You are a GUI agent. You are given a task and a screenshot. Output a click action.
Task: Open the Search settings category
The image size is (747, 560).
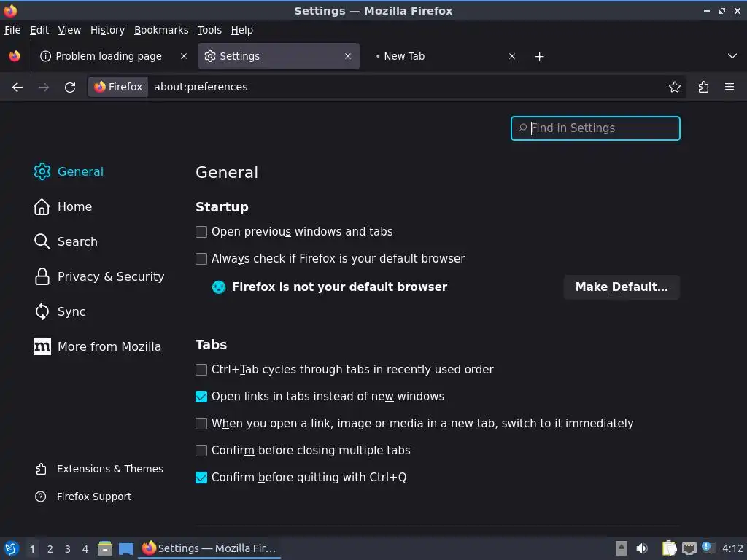click(x=66, y=241)
